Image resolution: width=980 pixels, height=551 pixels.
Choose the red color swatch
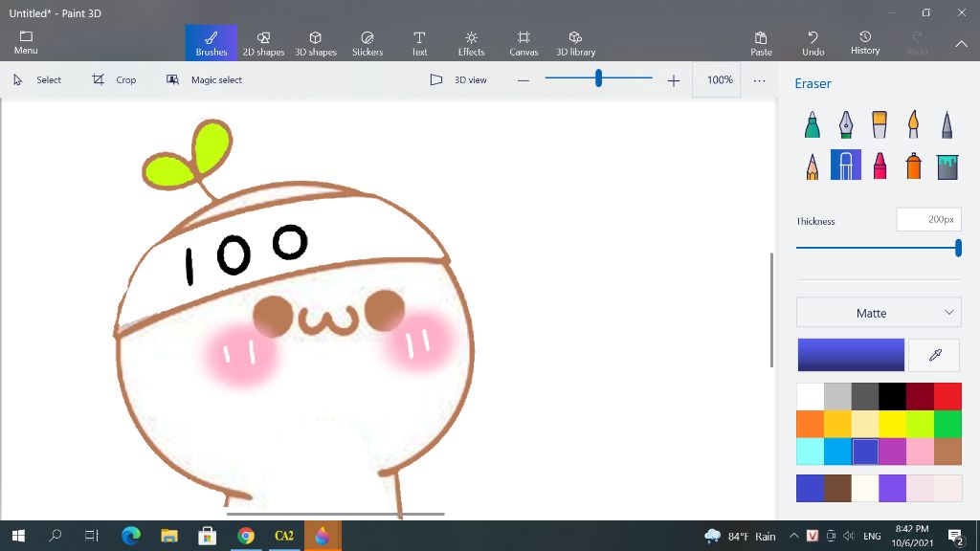coord(947,396)
